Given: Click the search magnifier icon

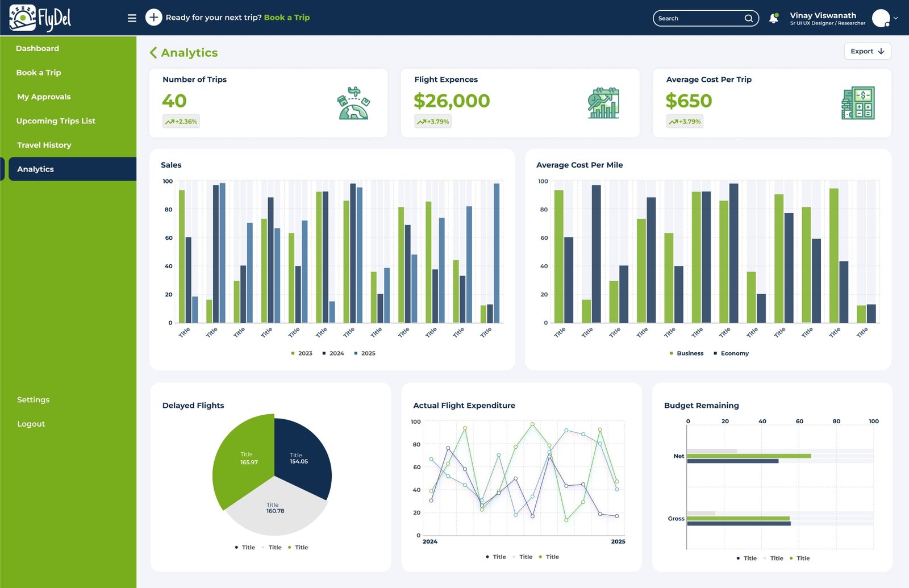Looking at the screenshot, I should (749, 18).
